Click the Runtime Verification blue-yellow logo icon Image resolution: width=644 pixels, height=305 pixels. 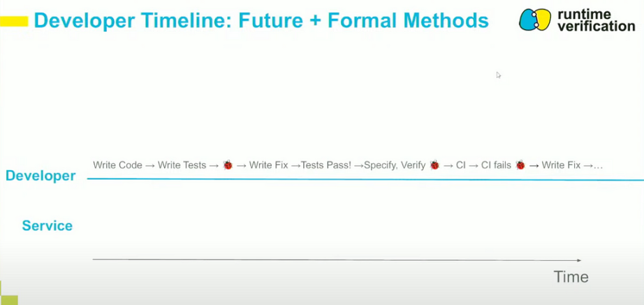point(535,20)
